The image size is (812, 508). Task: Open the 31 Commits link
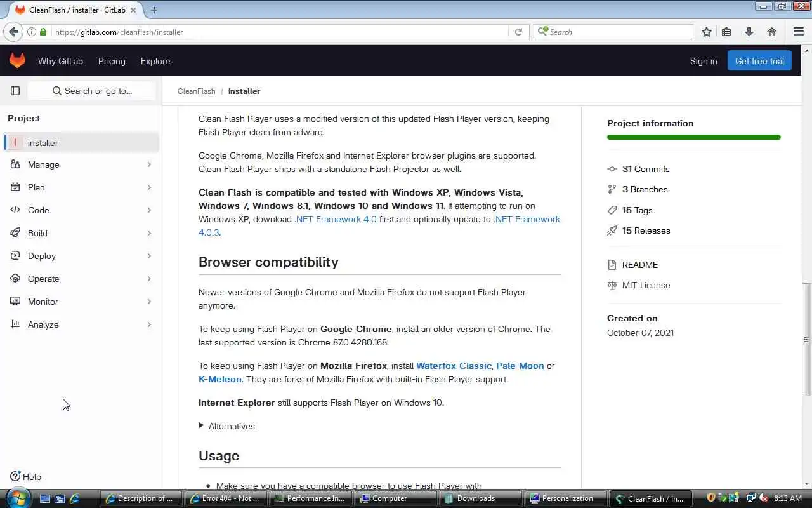tap(646, 169)
